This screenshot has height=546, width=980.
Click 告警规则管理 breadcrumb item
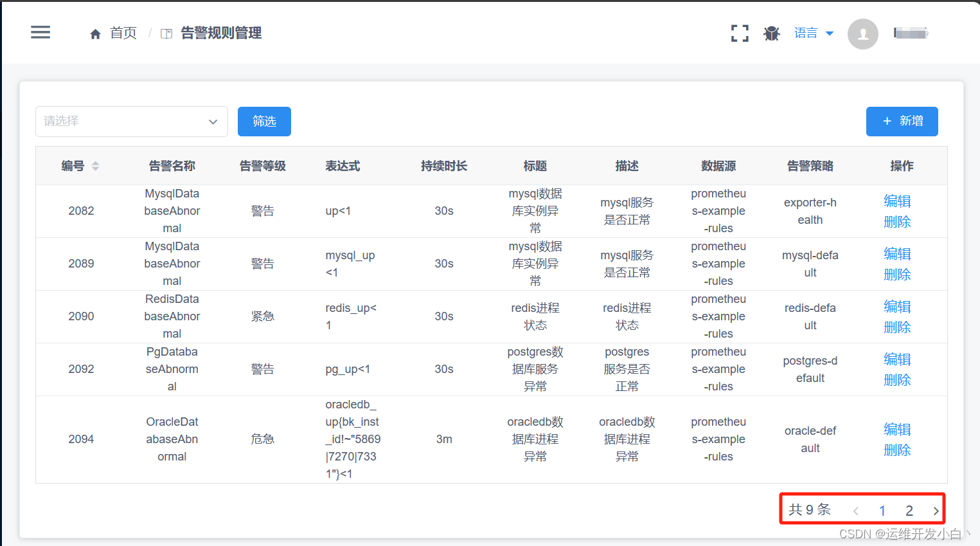click(221, 33)
